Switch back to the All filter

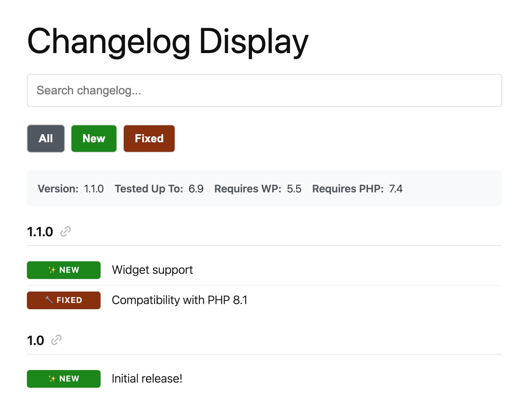[45, 139]
